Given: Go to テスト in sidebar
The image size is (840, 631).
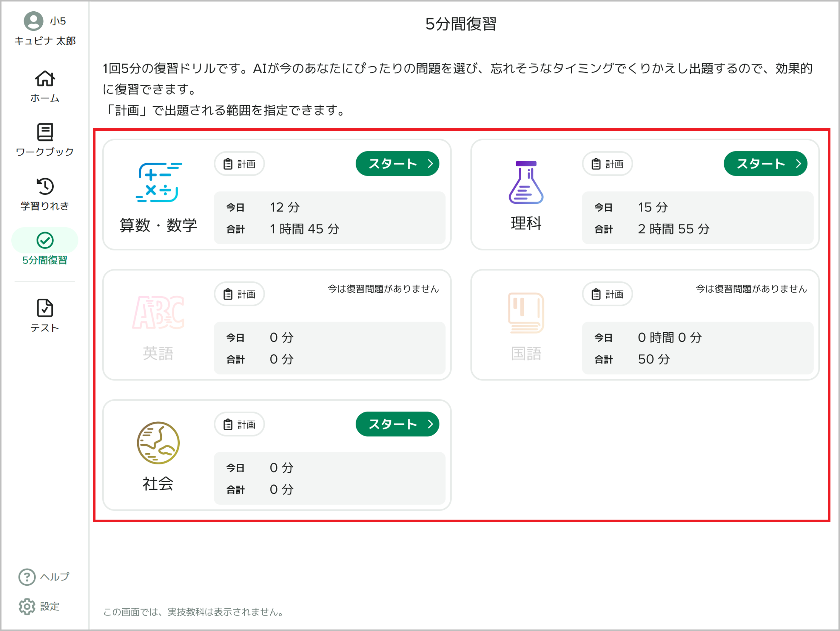Looking at the screenshot, I should pyautogui.click(x=45, y=328).
